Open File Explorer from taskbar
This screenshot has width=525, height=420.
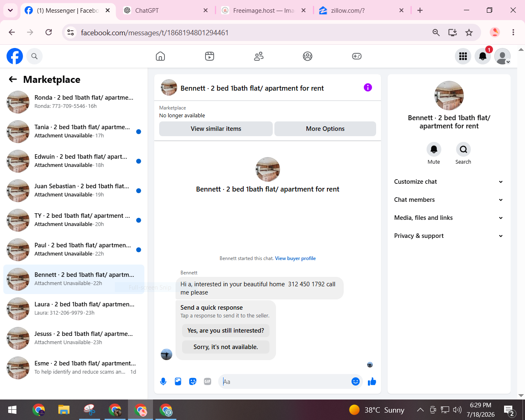coord(64,410)
